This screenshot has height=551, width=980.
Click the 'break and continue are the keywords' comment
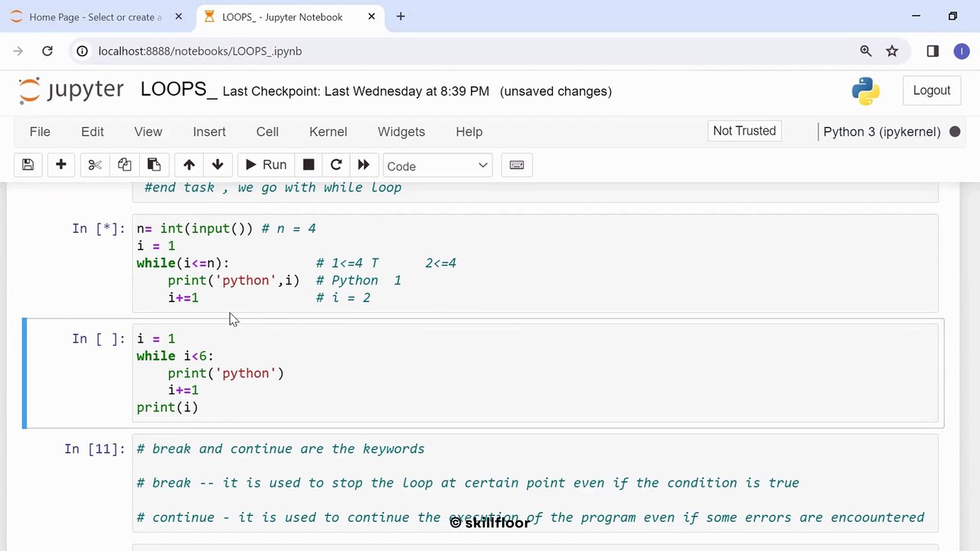[x=281, y=448]
